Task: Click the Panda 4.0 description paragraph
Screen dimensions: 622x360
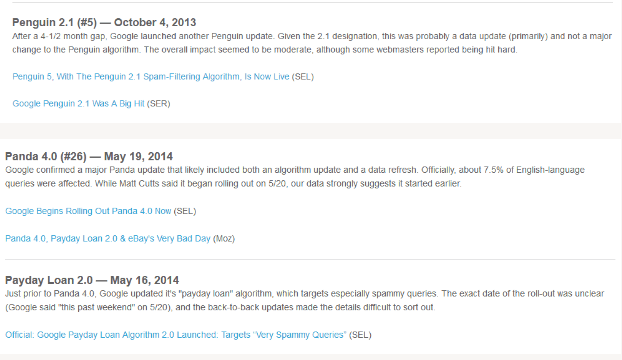Action: [x=295, y=176]
